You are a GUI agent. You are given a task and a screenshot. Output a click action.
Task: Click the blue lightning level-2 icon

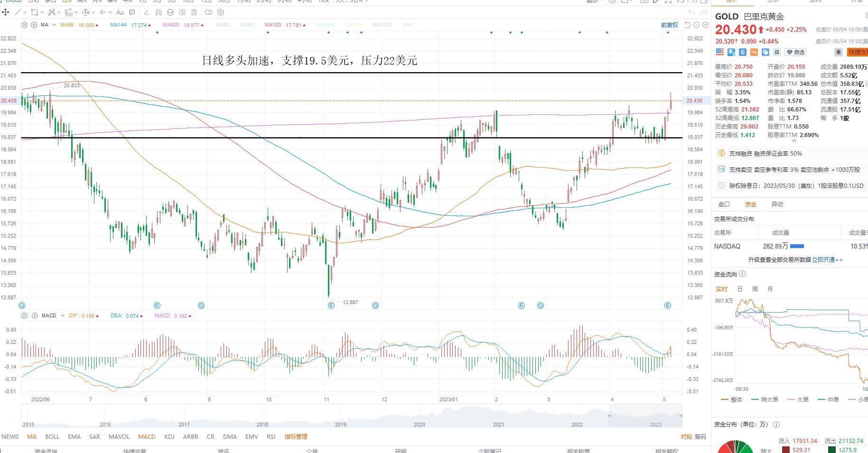point(731,52)
